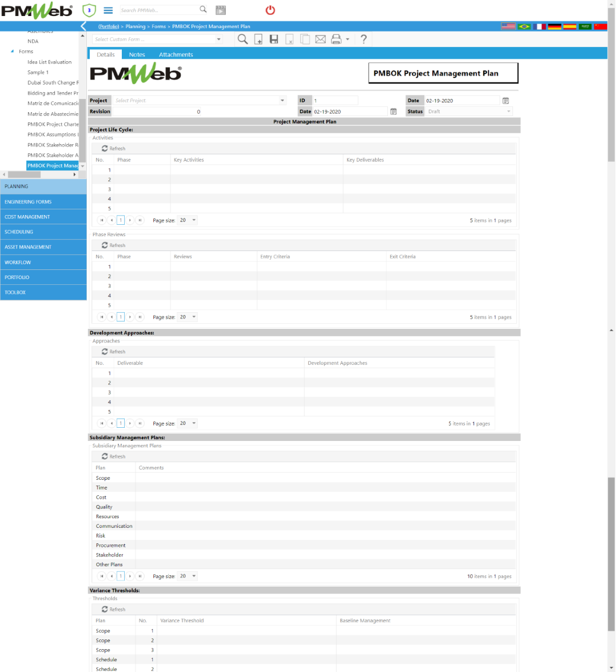Open the hamburger menu icon
Image resolution: width=616 pixels, height=672 pixels.
109,10
